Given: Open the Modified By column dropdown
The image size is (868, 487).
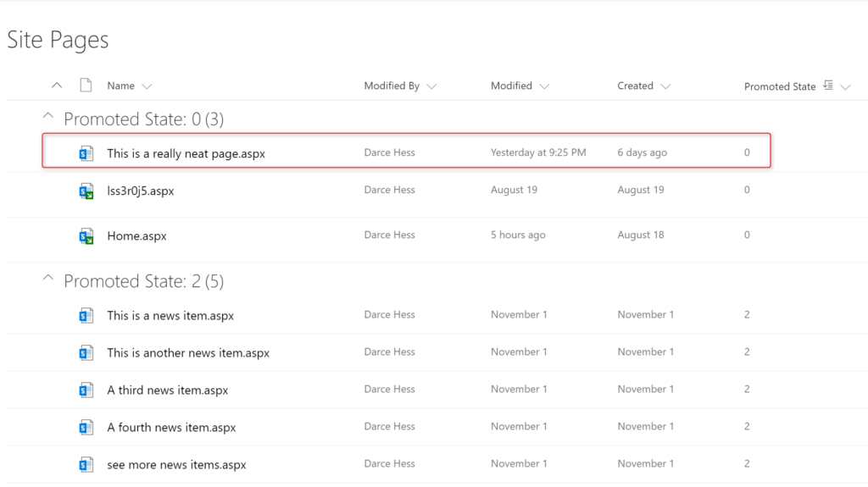Looking at the screenshot, I should tap(431, 86).
